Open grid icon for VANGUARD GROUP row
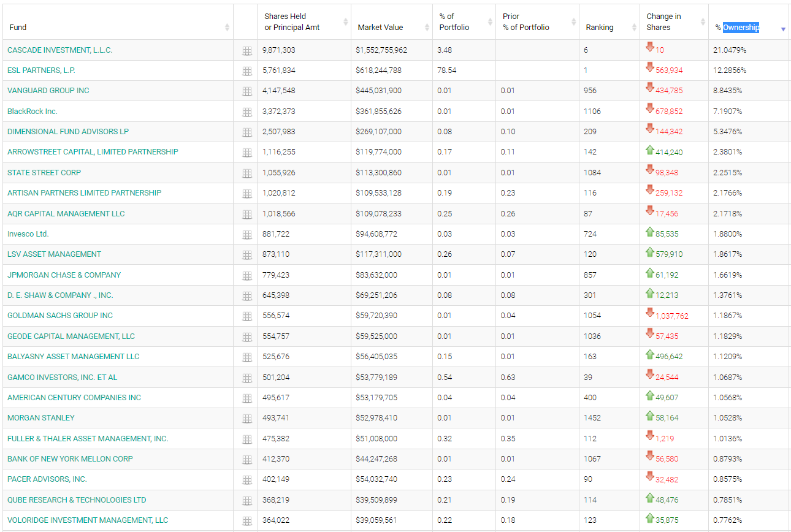This screenshot has height=532, width=791. (x=247, y=91)
